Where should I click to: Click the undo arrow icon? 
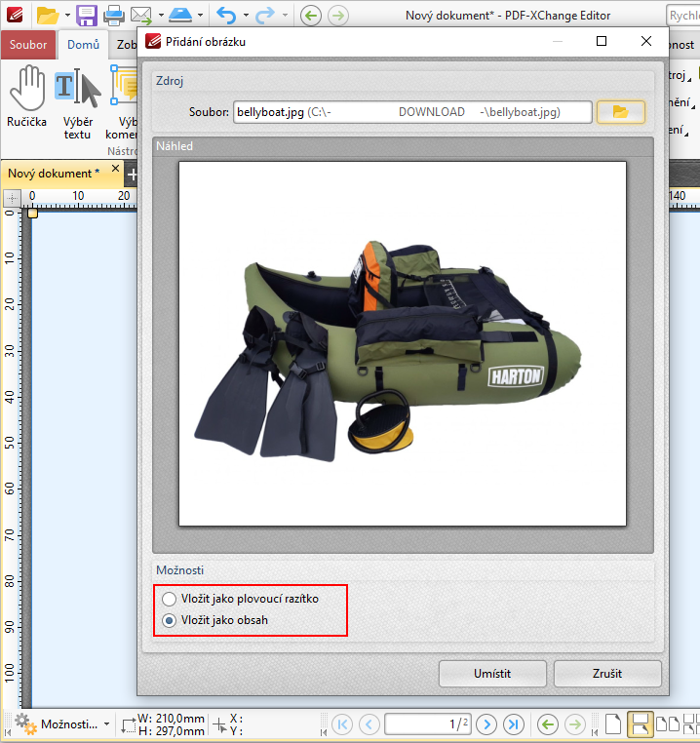pos(226,15)
